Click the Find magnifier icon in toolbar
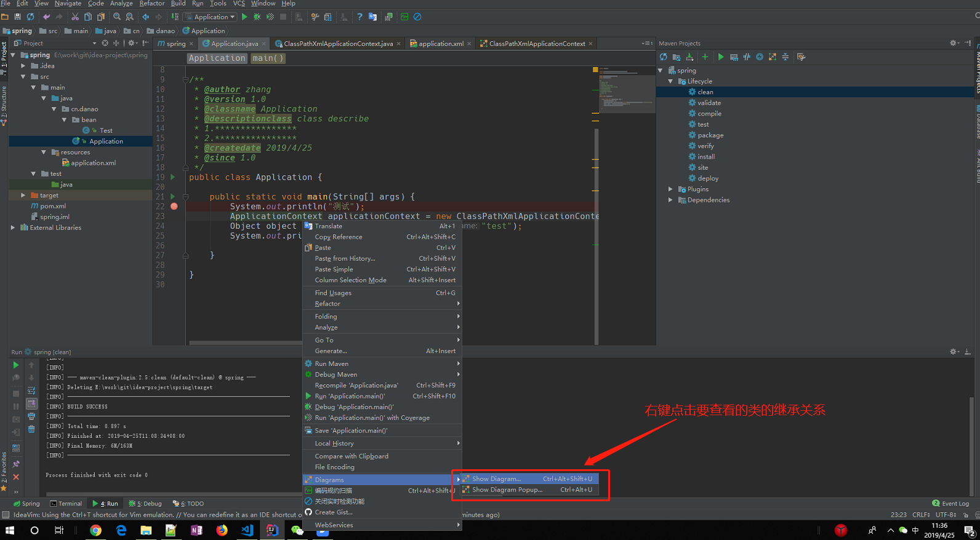This screenshot has height=540, width=980. coord(117,17)
